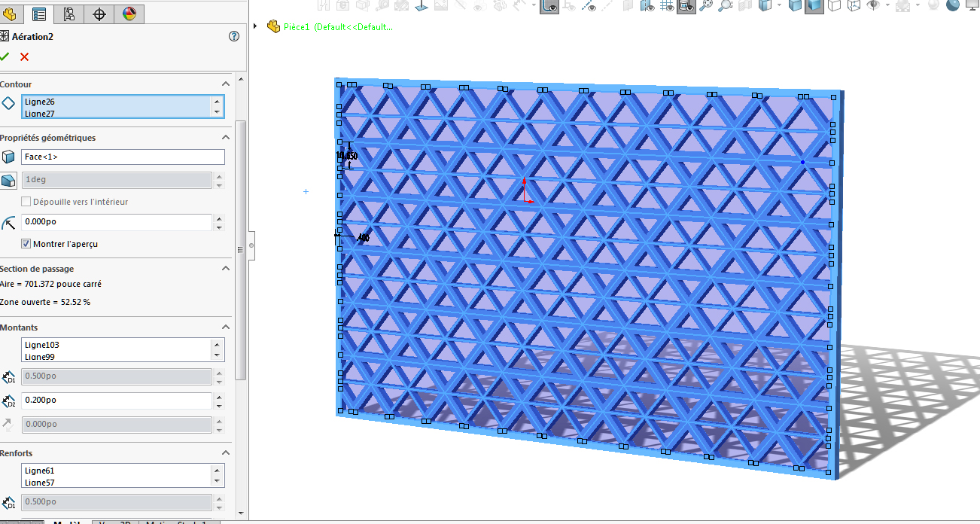Toggle the Hide/Show Items eye icon
Screen dimensions: 980x524
click(874, 5)
